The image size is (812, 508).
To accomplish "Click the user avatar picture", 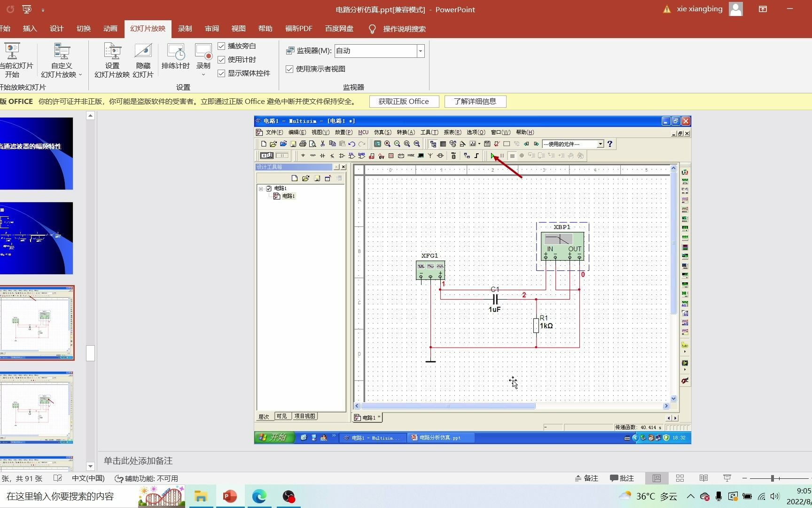I will [736, 9].
